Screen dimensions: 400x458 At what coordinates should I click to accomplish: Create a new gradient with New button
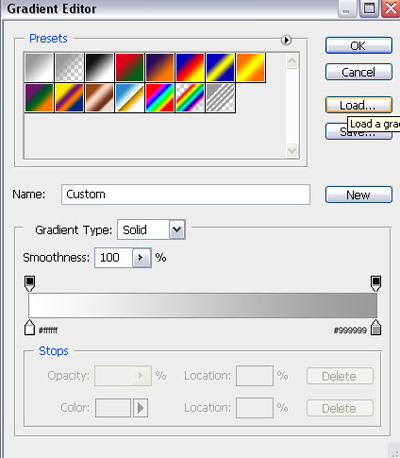[358, 195]
